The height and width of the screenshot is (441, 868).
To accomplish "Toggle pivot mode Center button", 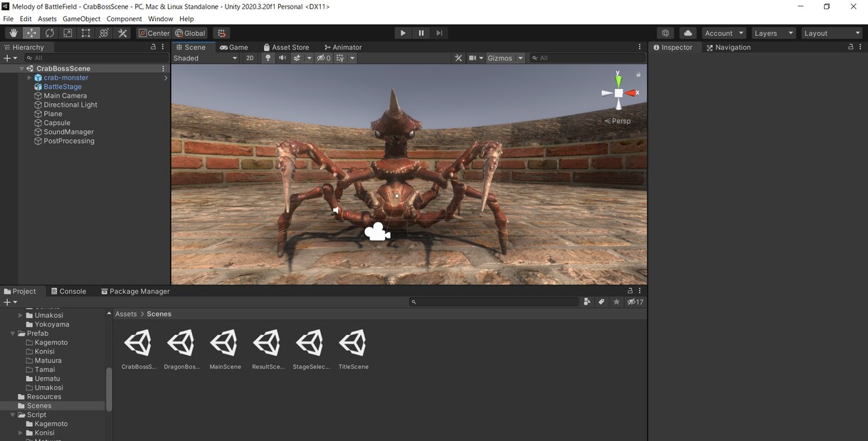I will point(154,33).
